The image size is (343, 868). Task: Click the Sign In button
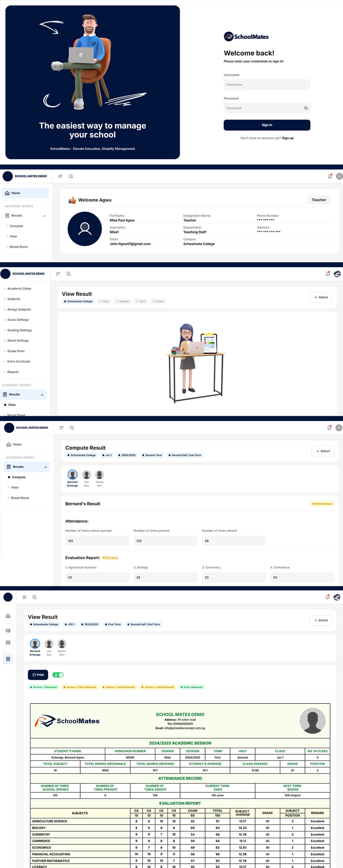point(267,125)
